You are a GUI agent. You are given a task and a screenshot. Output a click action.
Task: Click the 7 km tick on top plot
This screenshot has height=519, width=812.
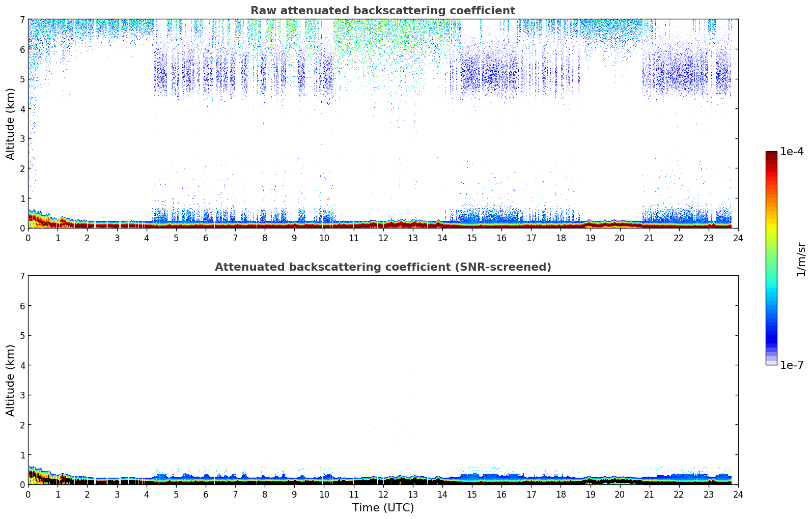pyautogui.click(x=22, y=19)
